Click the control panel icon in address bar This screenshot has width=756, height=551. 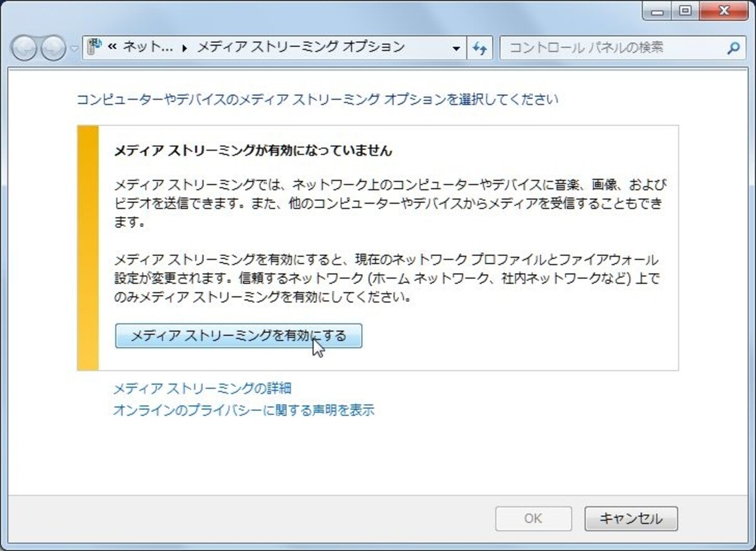click(94, 47)
